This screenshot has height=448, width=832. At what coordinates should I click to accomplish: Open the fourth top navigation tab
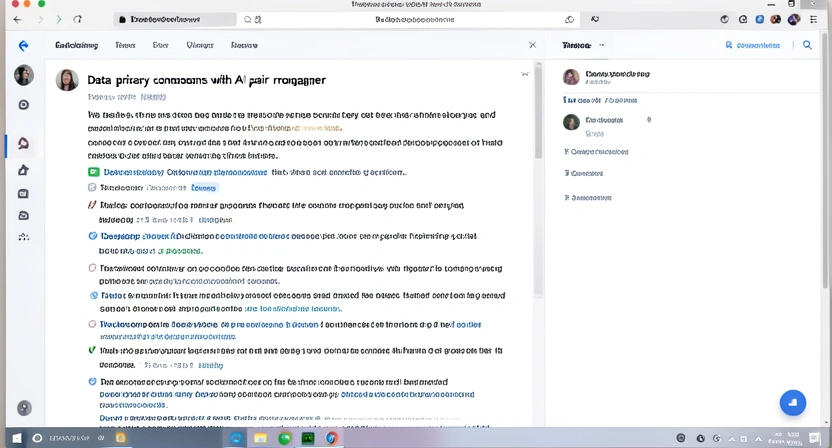200,45
